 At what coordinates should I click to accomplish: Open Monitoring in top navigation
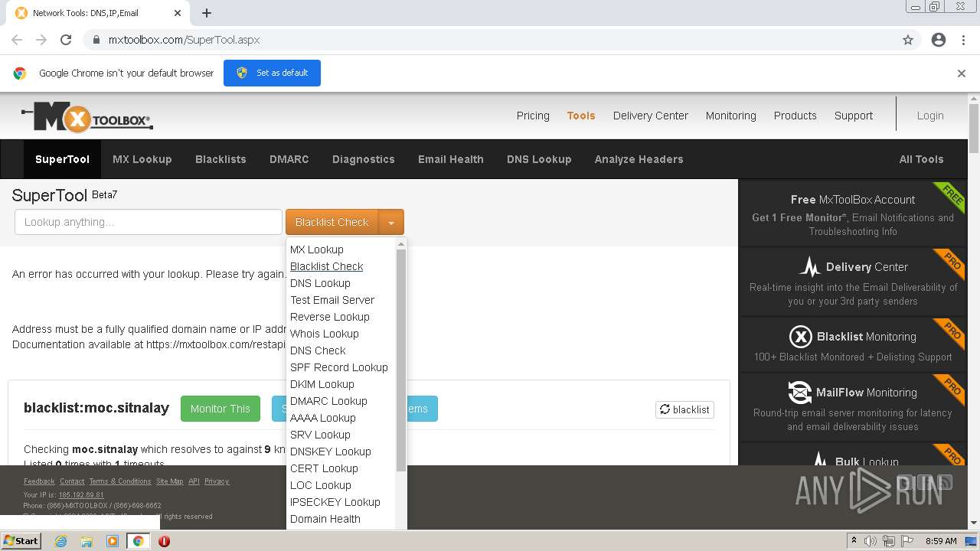(x=731, y=116)
